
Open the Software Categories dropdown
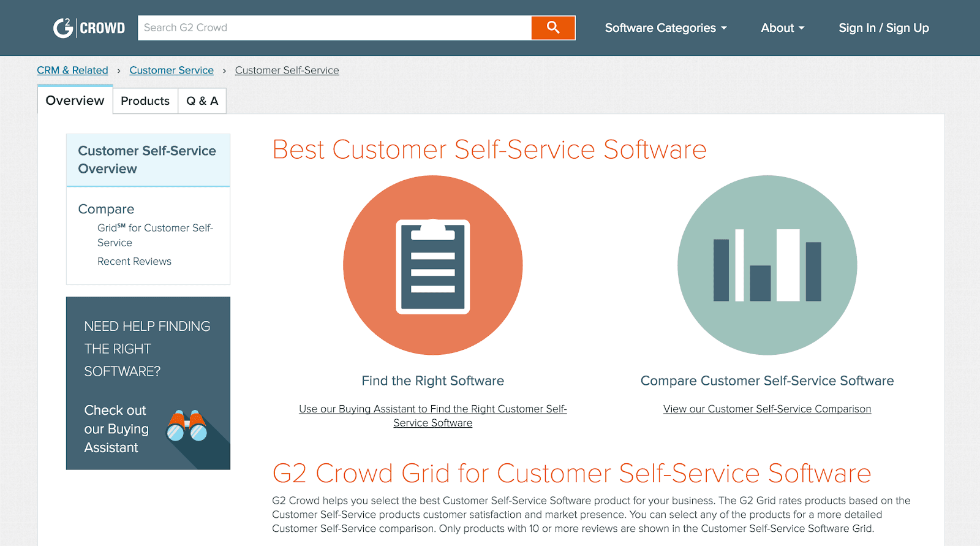point(666,28)
